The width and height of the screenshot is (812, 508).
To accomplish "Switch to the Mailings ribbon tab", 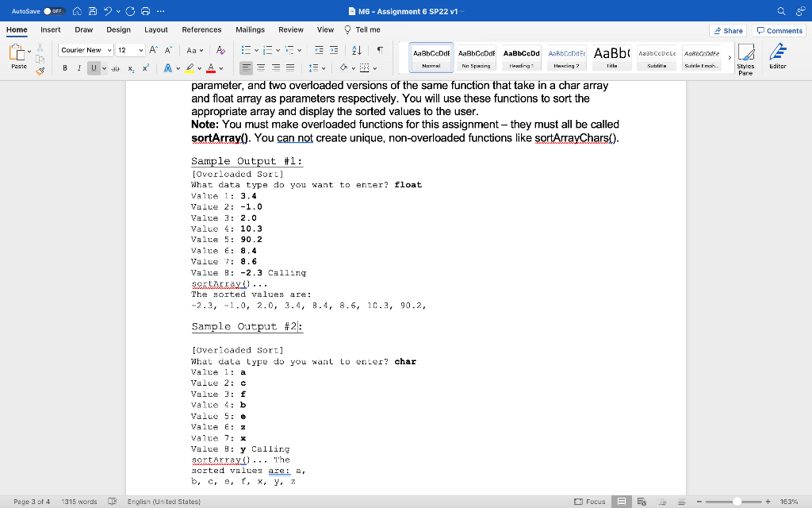I will [250, 29].
